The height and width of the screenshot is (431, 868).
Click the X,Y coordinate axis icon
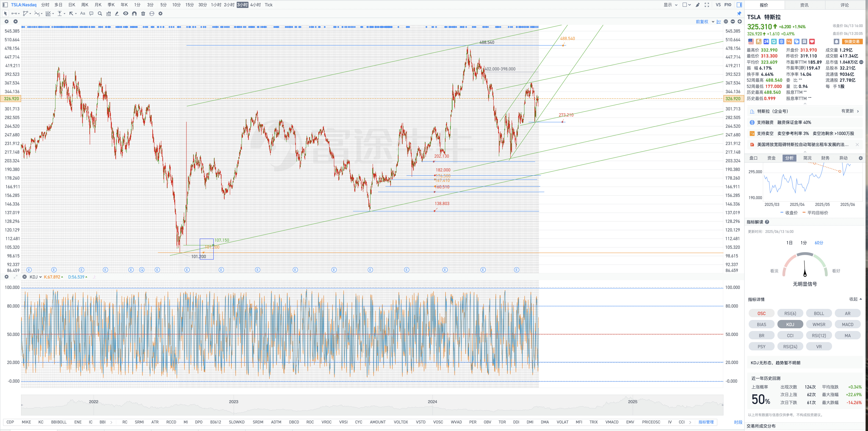point(719,22)
